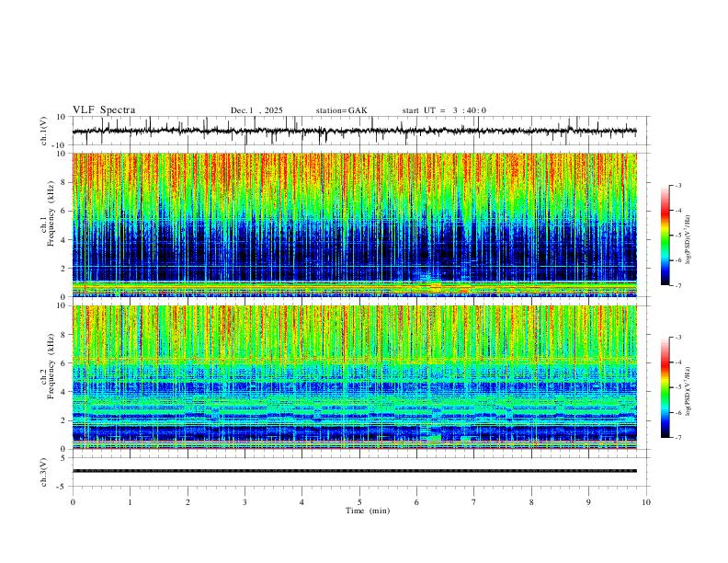Click the ch.1 voltage waveform trace
728x563 pixels.
(x=354, y=131)
